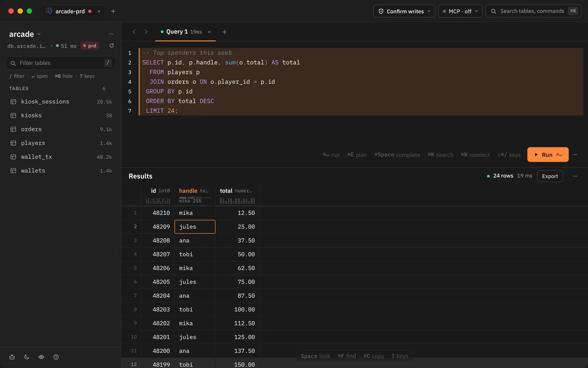588x368 pixels.
Task: Add a new query tab
Action: click(x=224, y=32)
